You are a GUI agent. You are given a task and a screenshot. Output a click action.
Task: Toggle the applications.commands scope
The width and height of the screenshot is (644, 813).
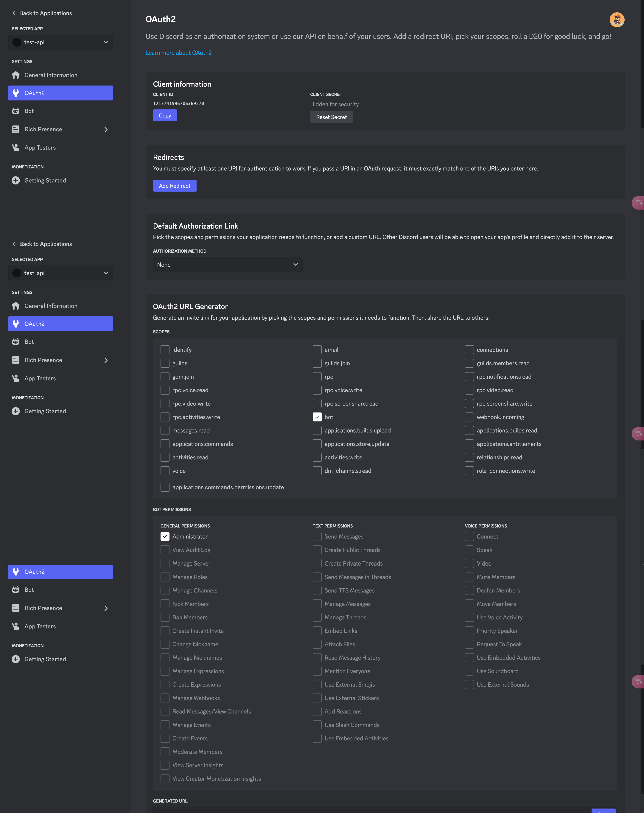[x=165, y=444]
